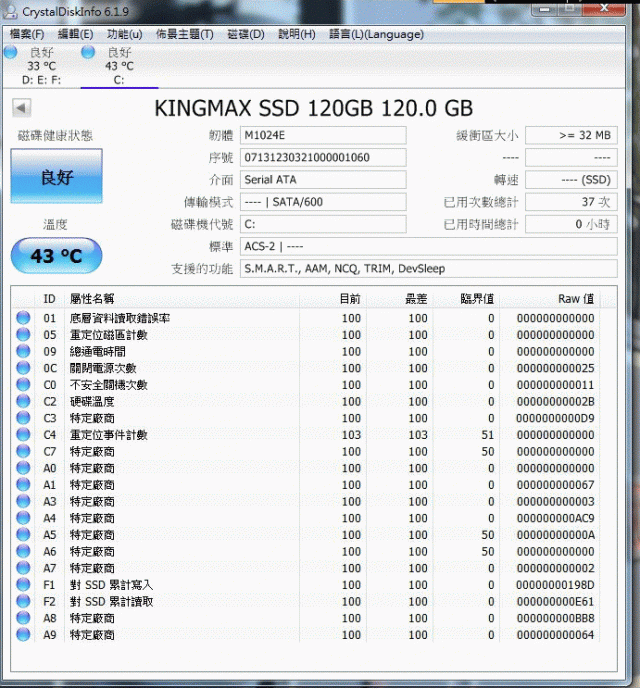Click the threshold value 51 in row C4
Image resolution: width=640 pixels, height=689 pixels.
pos(487,435)
